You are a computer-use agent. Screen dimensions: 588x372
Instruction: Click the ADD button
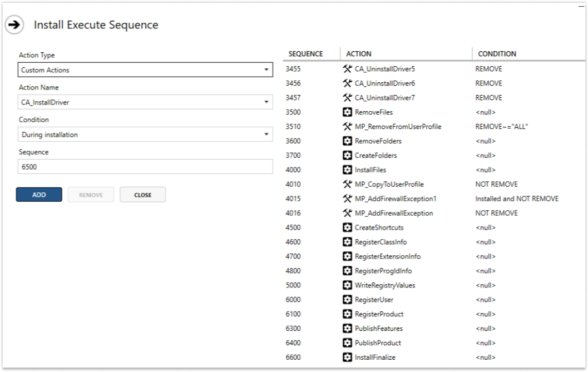tap(39, 195)
